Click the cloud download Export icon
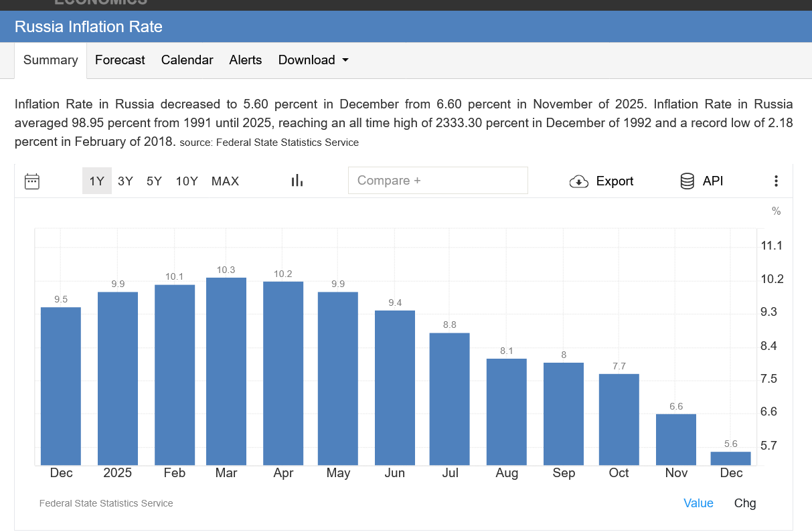This screenshot has height=532, width=812. click(579, 181)
